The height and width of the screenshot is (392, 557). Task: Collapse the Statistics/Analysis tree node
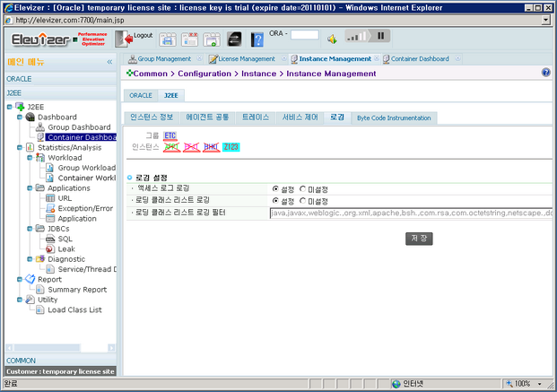click(20, 147)
